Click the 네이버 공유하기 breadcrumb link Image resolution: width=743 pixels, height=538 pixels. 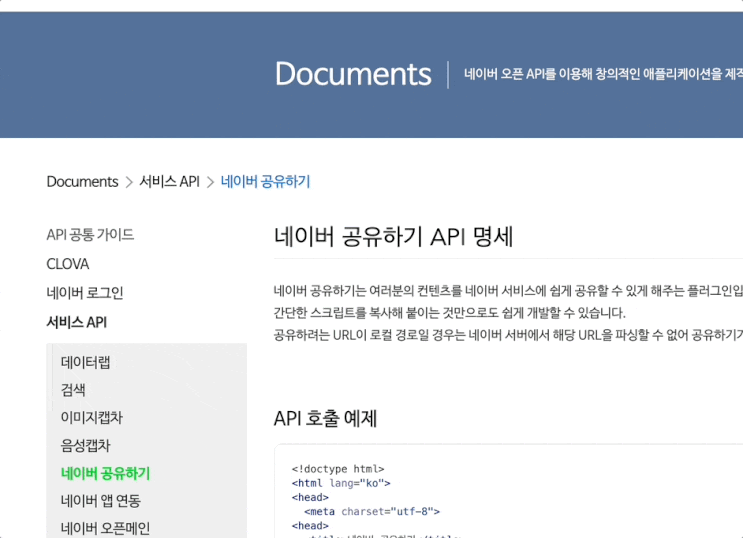[265, 182]
